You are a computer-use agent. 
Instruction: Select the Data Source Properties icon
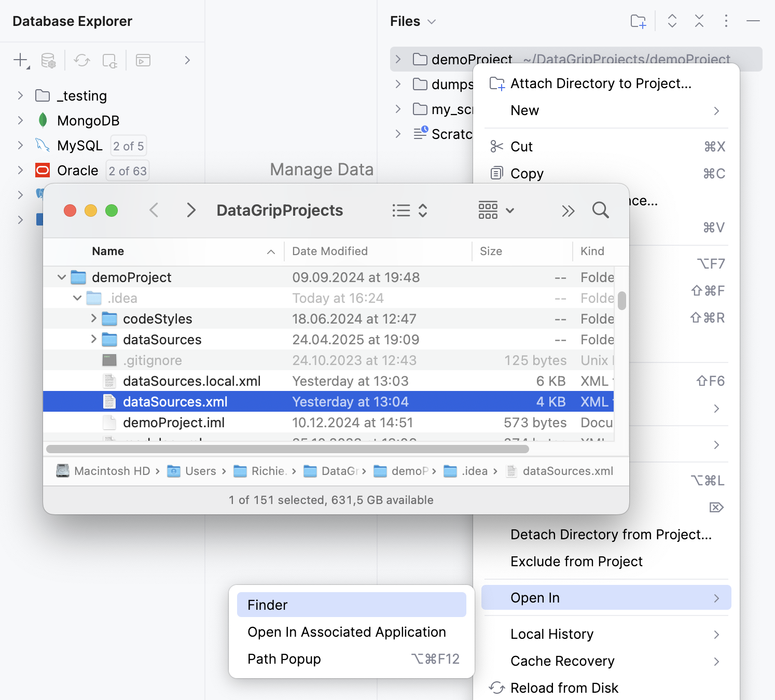tap(49, 60)
